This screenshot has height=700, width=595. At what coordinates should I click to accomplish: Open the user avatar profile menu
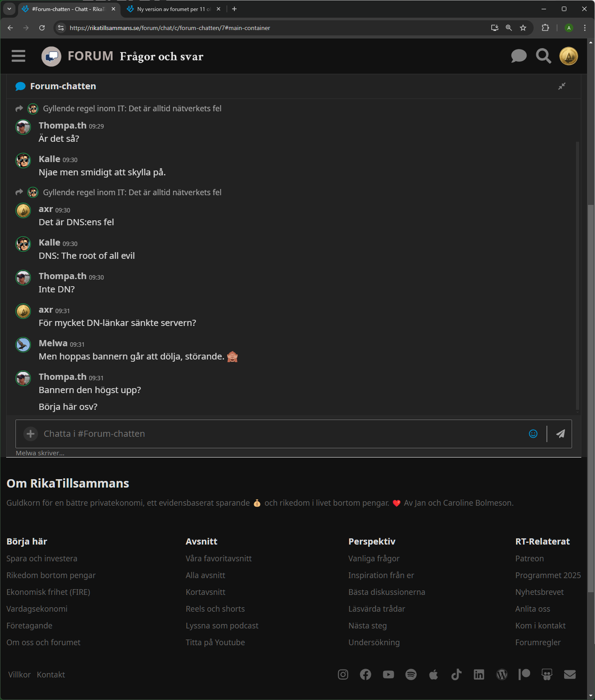(569, 56)
